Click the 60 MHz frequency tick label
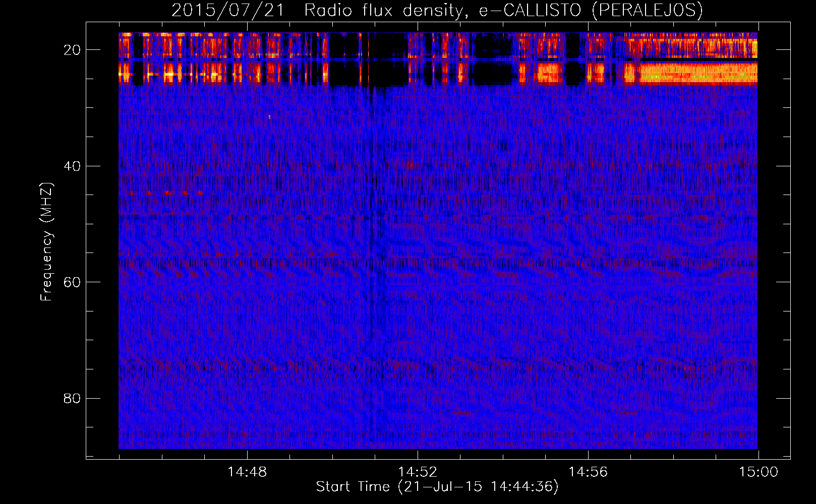 tap(73, 282)
